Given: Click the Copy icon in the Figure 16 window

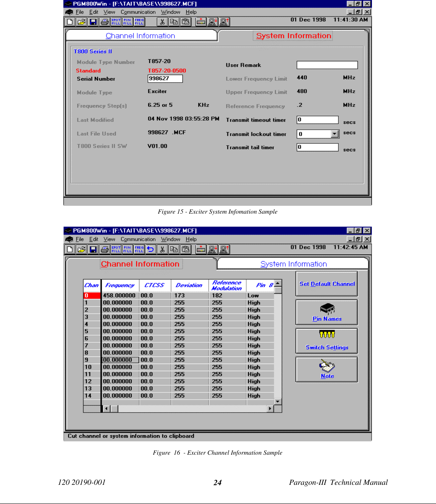Looking at the screenshot, I should click(x=174, y=249).
